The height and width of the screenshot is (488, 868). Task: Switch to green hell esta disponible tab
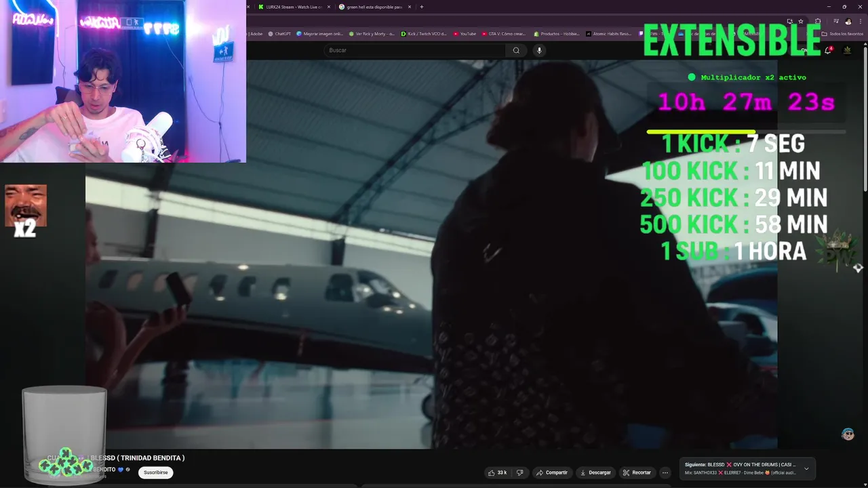pos(370,7)
